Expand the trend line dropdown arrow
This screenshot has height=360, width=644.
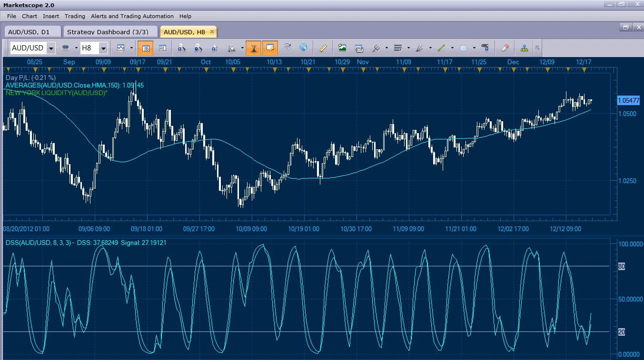pyautogui.click(x=452, y=48)
